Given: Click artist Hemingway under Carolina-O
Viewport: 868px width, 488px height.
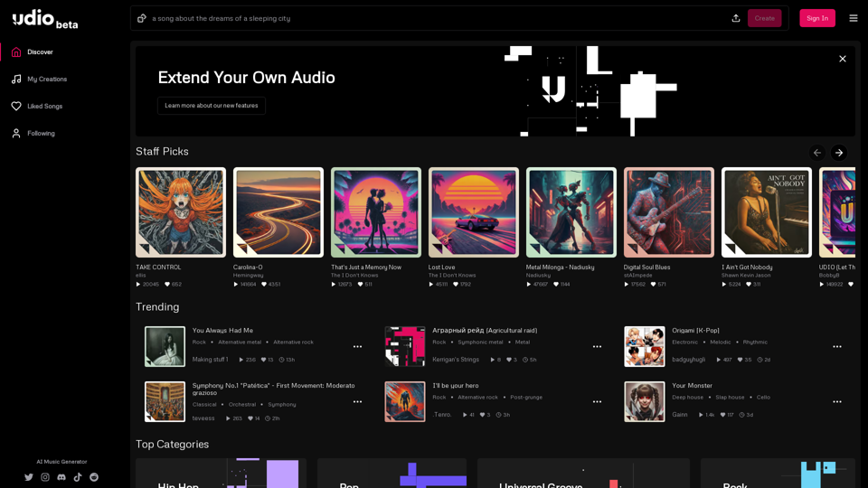Looking at the screenshot, I should click(x=248, y=276).
